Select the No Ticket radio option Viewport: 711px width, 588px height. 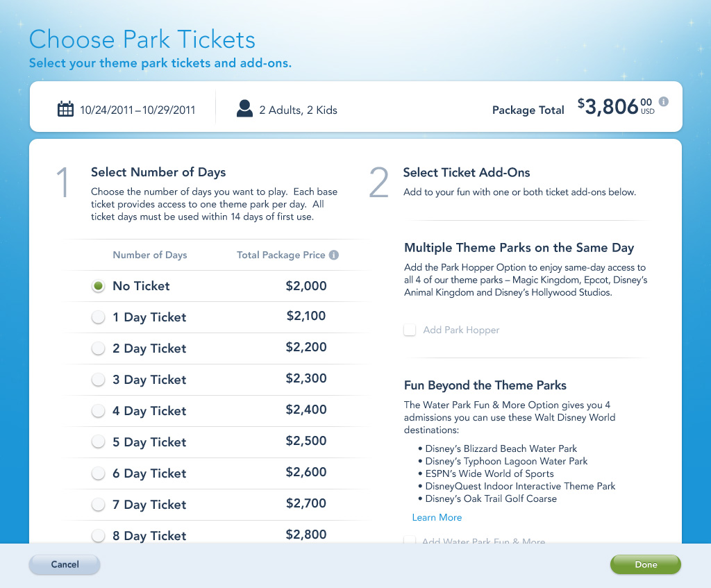click(99, 286)
